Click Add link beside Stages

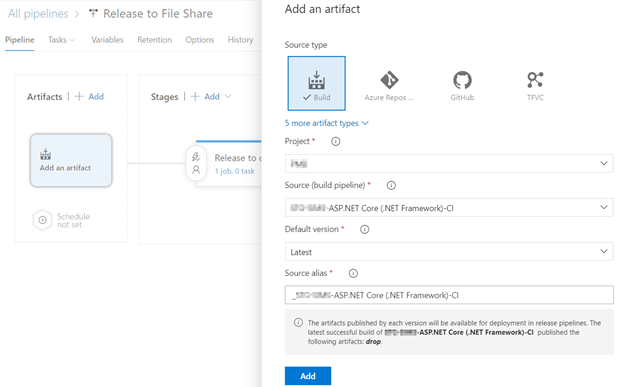click(212, 96)
